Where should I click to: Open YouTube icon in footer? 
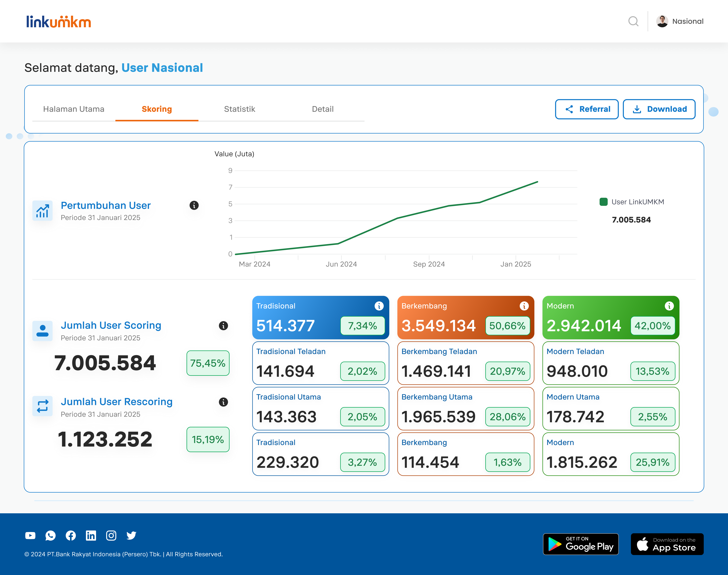pos(30,536)
